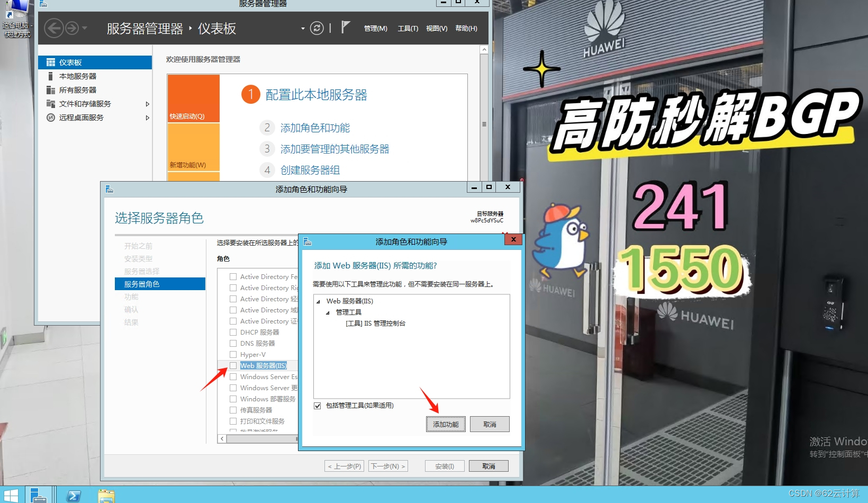Select the 快速启动(Q) tile

tap(194, 98)
